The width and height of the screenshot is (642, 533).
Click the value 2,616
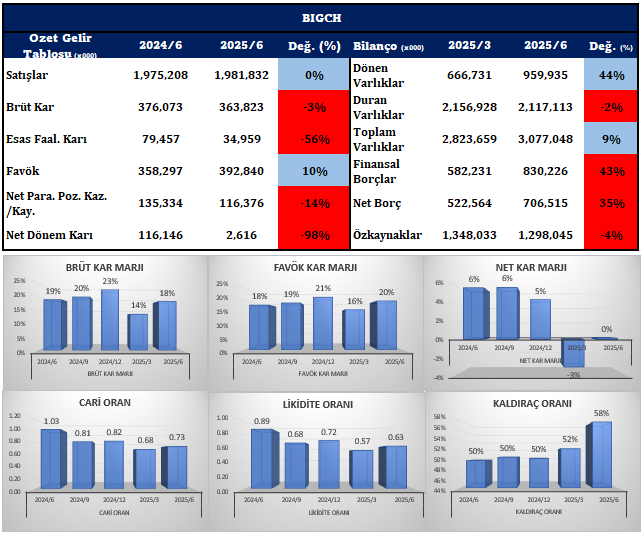pyautogui.click(x=242, y=235)
